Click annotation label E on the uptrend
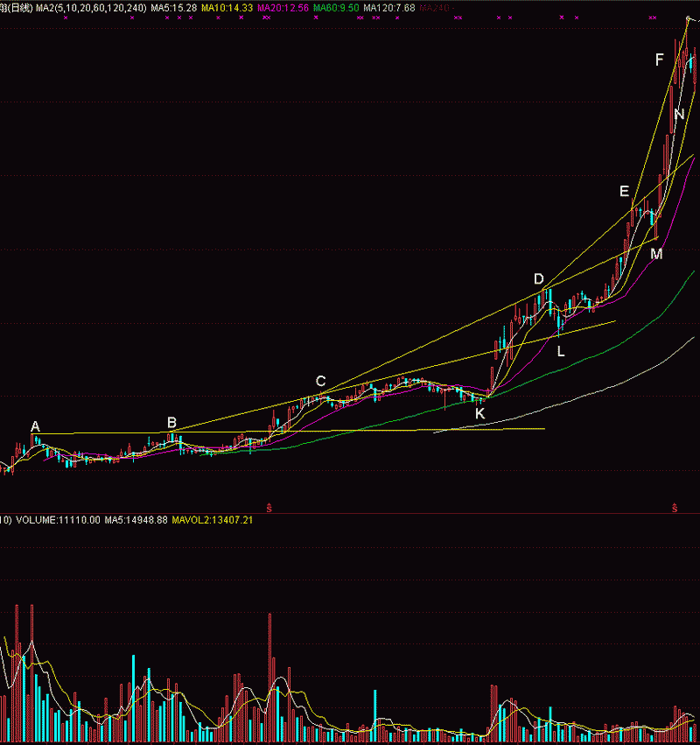Viewport: 700px width, 745px height. coord(624,191)
